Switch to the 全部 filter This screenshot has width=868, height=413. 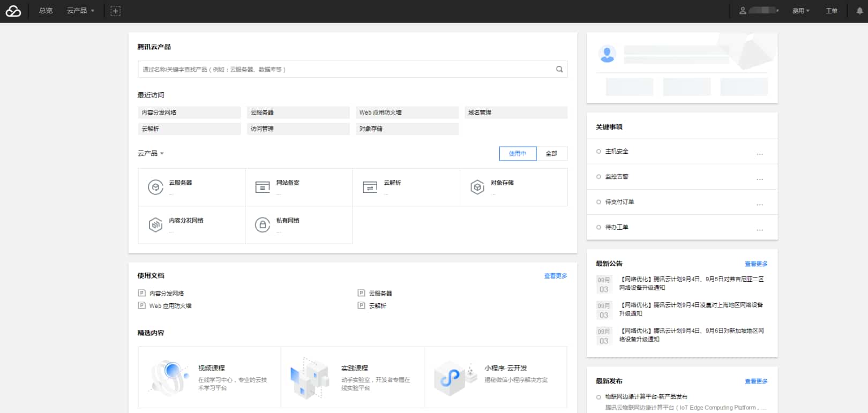[551, 154]
